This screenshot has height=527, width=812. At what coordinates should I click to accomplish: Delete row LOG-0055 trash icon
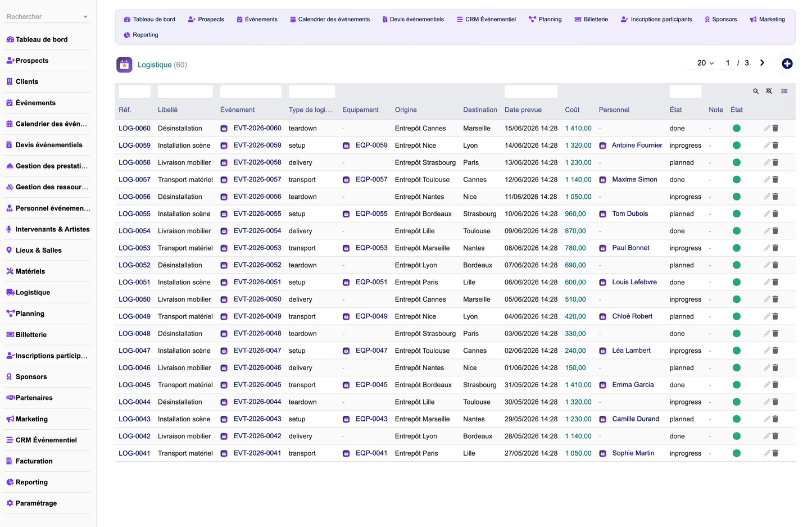click(x=775, y=214)
